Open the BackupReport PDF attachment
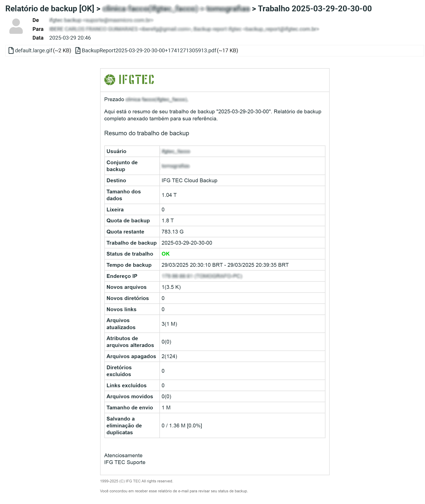425x504 pixels. tap(149, 50)
